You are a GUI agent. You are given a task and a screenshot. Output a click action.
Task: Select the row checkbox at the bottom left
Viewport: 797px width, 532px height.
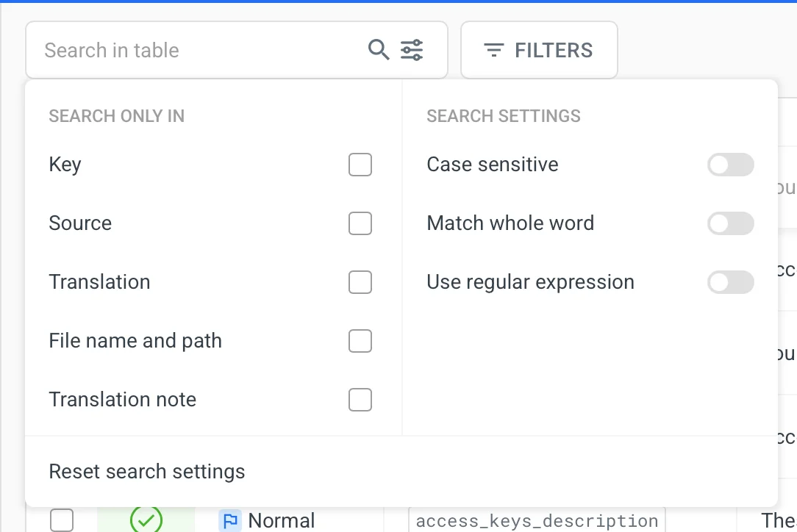[x=62, y=520]
